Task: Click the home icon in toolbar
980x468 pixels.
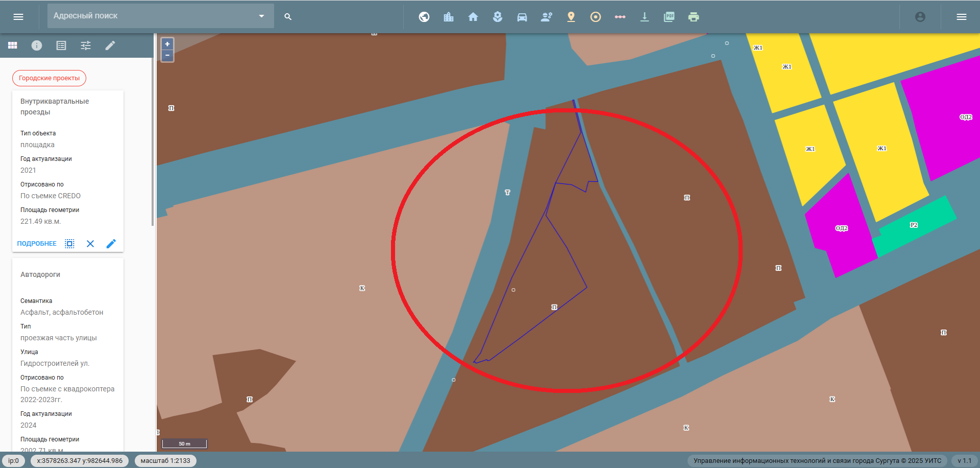Action: pyautogui.click(x=473, y=17)
